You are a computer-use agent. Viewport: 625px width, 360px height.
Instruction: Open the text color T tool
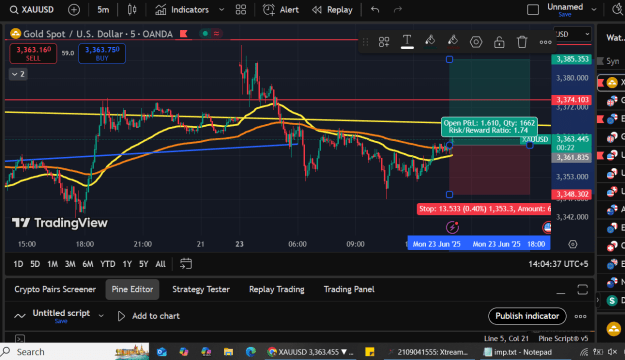coord(407,41)
